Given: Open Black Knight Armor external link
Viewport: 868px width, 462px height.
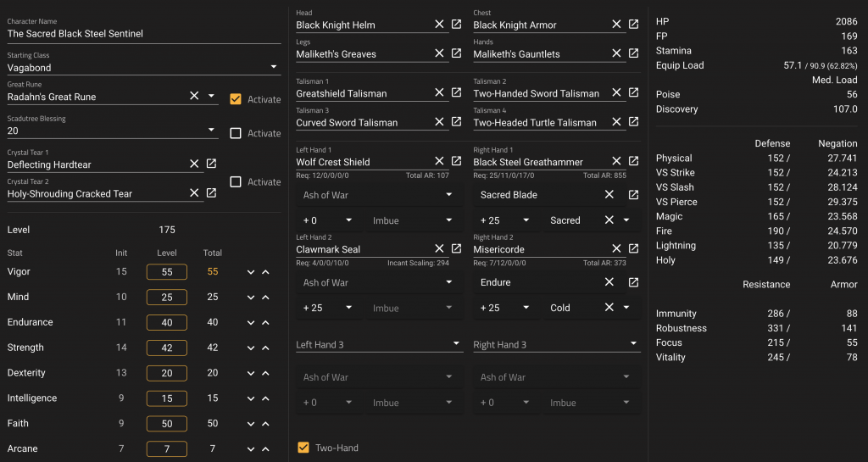Looking at the screenshot, I should [x=633, y=25].
